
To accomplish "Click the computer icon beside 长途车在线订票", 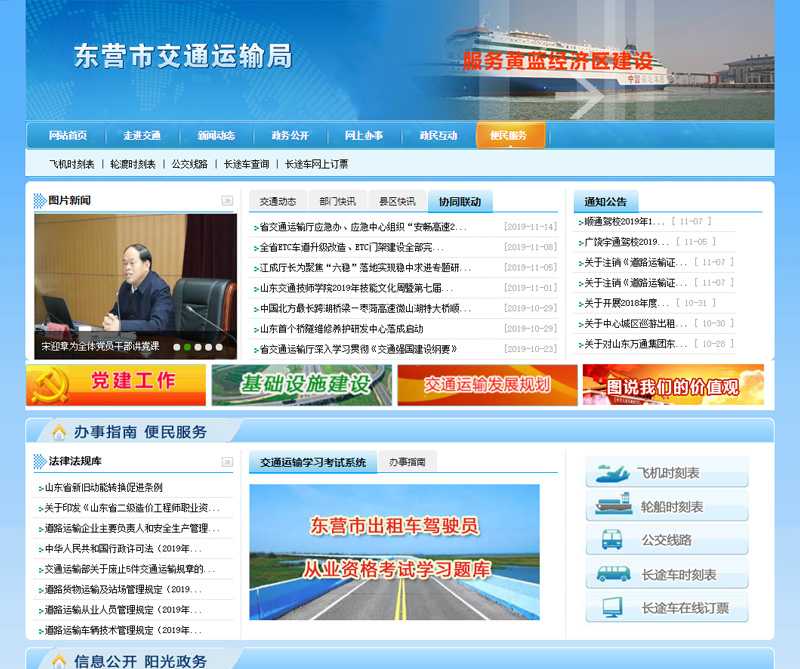I will [x=612, y=608].
